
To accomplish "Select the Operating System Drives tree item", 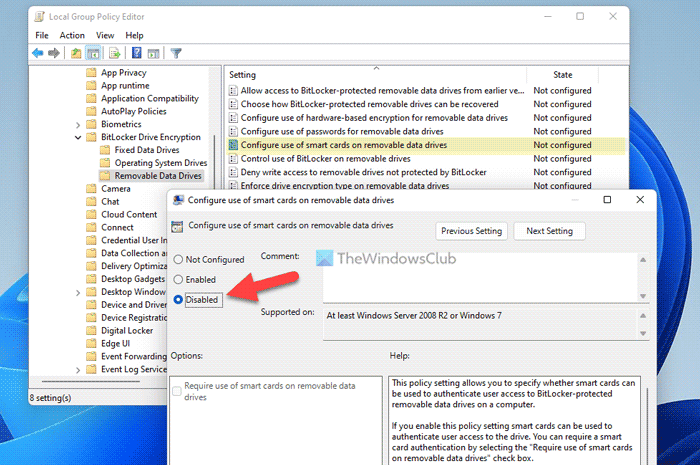I will click(161, 163).
